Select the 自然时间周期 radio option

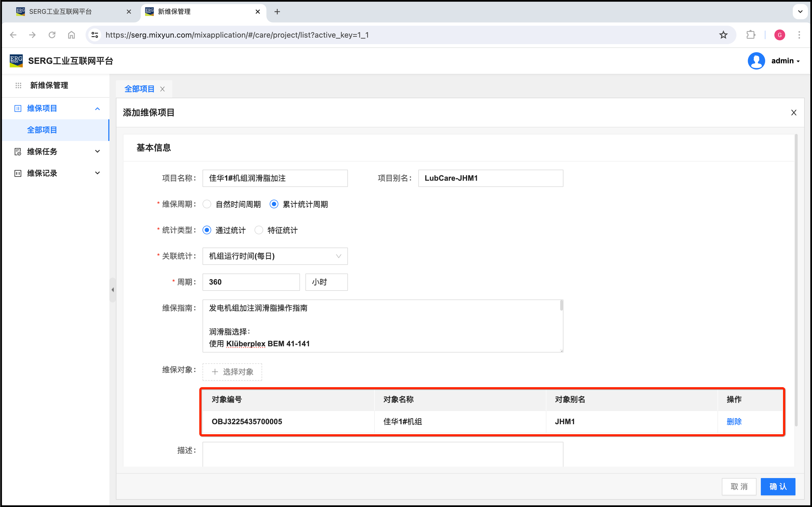click(x=207, y=204)
